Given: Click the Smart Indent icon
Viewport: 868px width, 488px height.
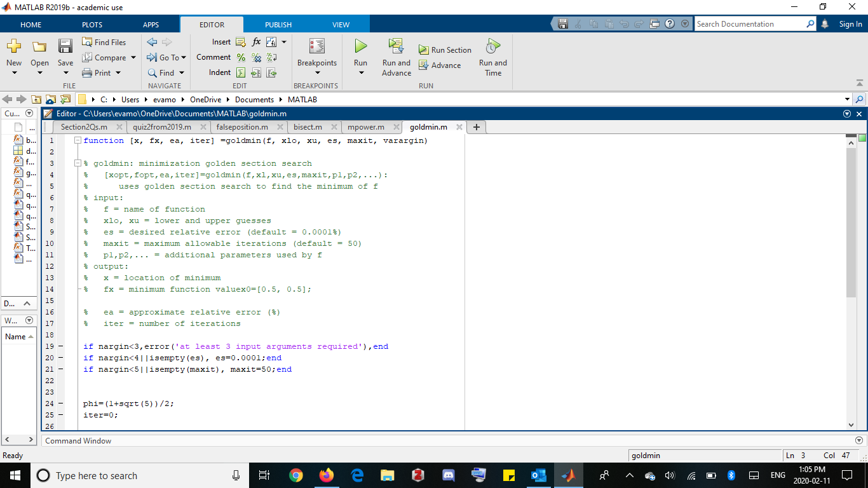Looking at the screenshot, I should (241, 72).
